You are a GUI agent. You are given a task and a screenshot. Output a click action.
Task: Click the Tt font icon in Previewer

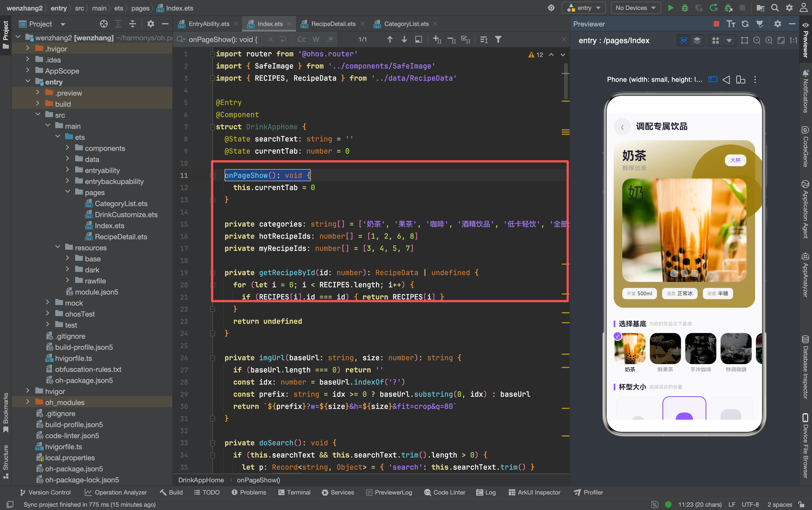click(731, 23)
